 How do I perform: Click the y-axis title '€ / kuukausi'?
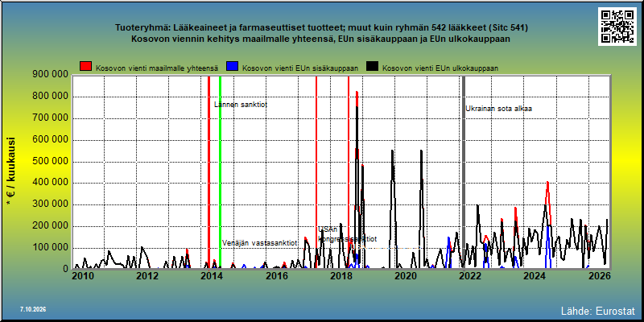point(11,171)
